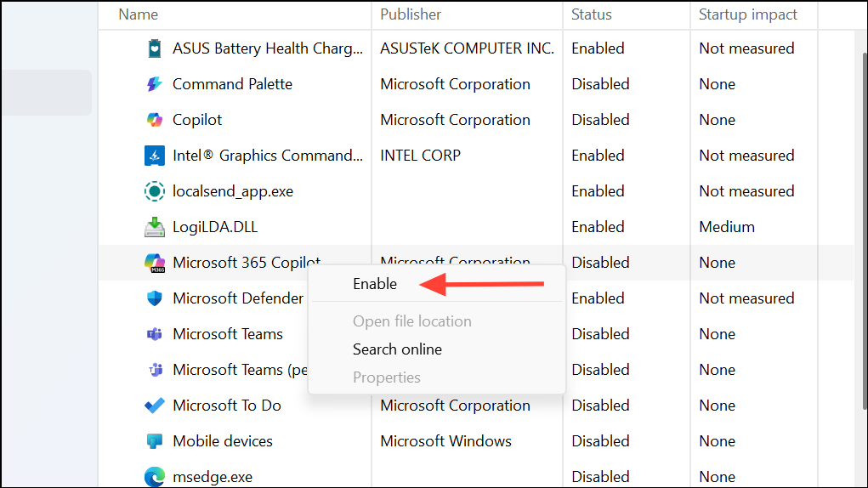
Task: Select the Command Palette lightning icon
Action: [x=155, y=84]
